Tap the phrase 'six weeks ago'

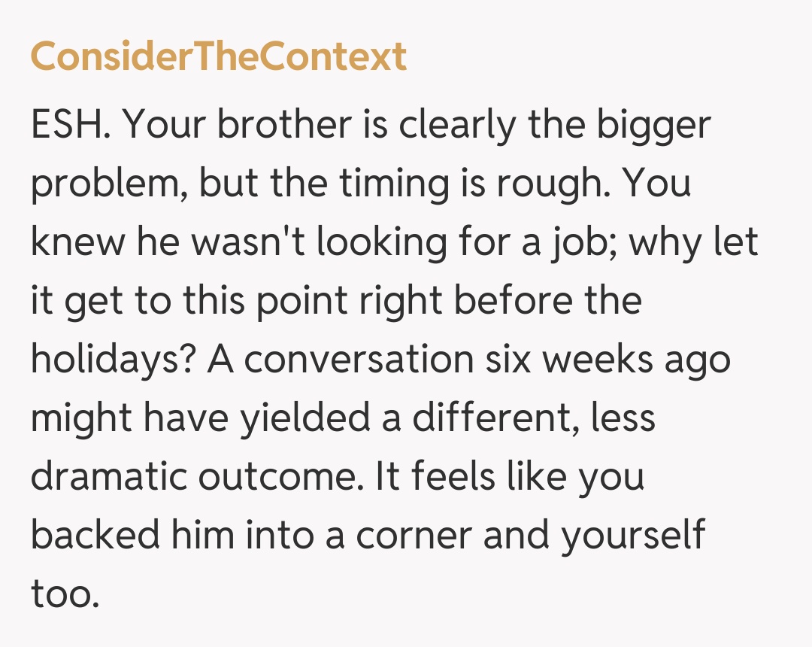tap(599, 361)
